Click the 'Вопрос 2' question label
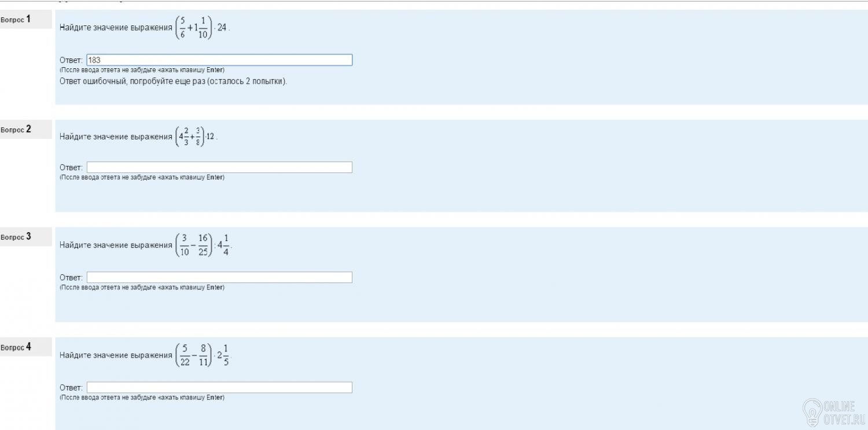Image resolution: width=868 pixels, height=430 pixels. click(16, 130)
